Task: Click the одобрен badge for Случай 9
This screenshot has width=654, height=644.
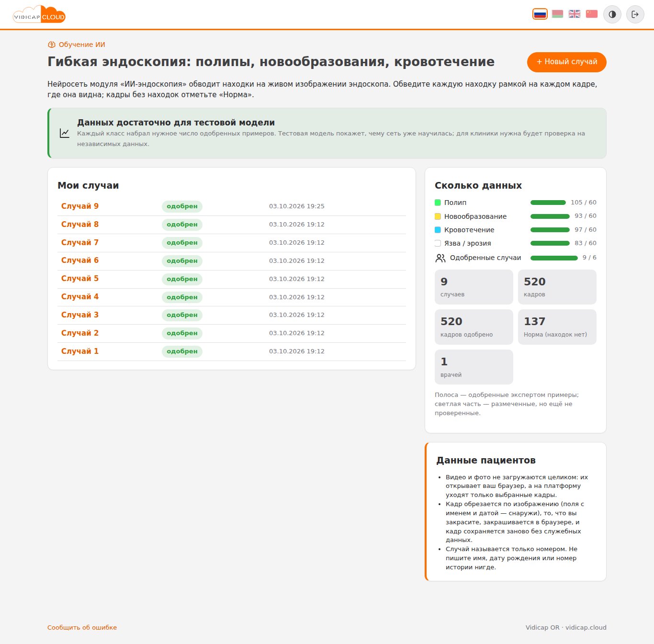Action: coord(182,206)
